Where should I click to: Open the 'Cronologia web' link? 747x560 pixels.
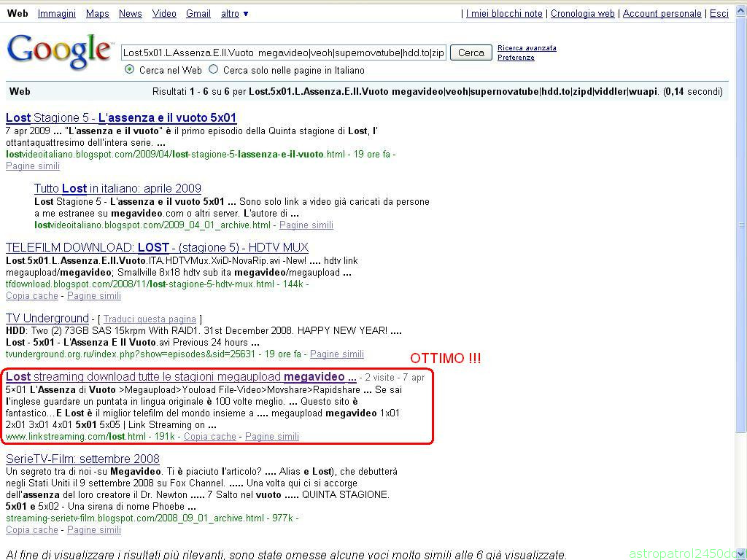(x=583, y=14)
